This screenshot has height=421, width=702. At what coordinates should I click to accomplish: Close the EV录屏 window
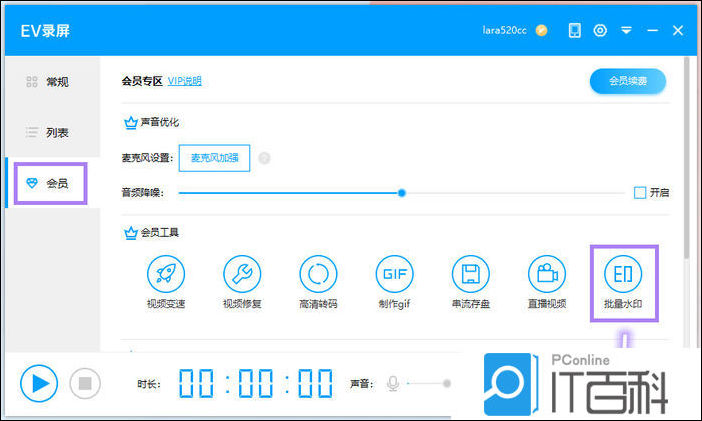[x=678, y=30]
